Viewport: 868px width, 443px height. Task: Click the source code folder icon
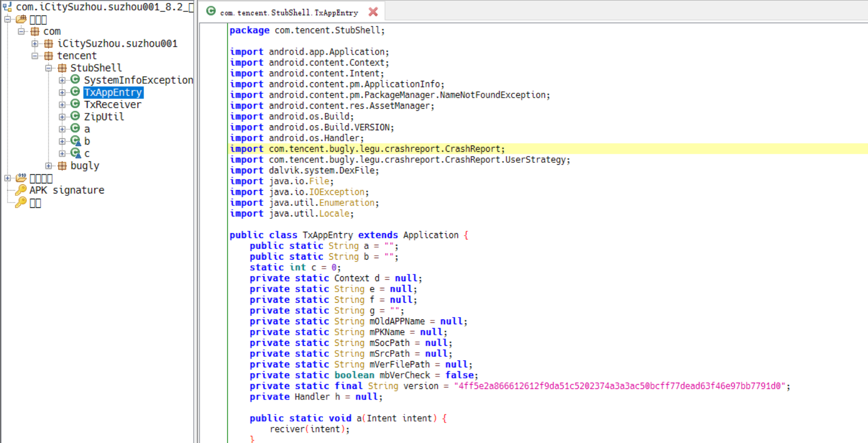tap(21, 19)
